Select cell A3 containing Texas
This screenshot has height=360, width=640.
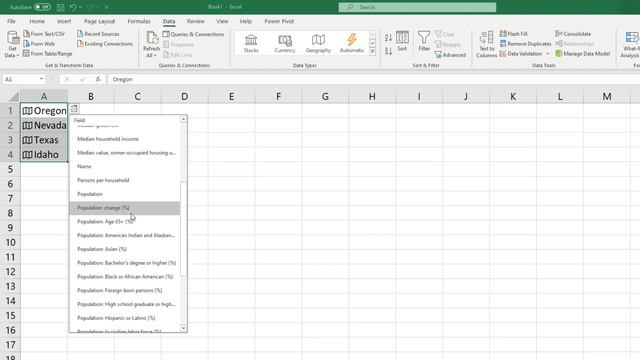pos(44,140)
